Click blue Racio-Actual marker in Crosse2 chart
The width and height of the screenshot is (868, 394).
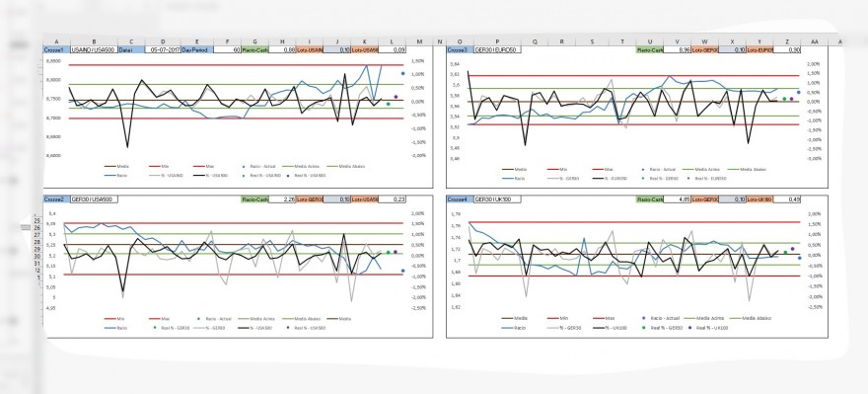click(403, 271)
